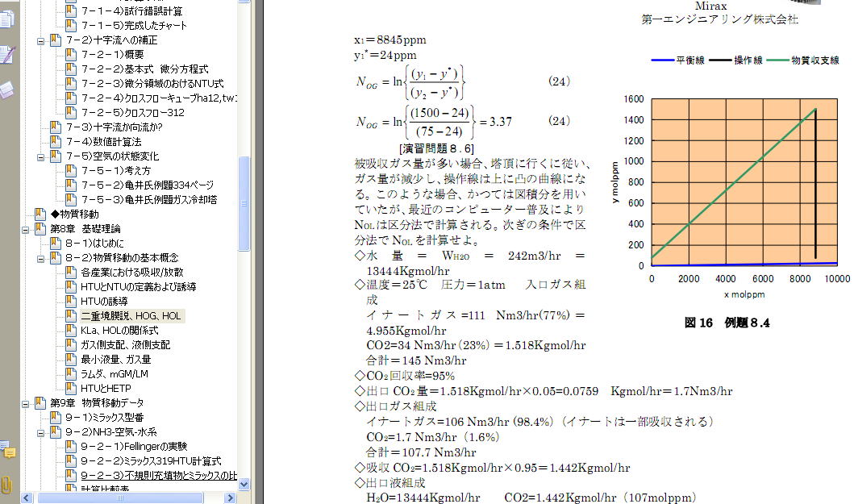The height and width of the screenshot is (504, 854).
Task: Collapse the 9-2)NH3-空気-水系 branch
Action: click(41, 433)
